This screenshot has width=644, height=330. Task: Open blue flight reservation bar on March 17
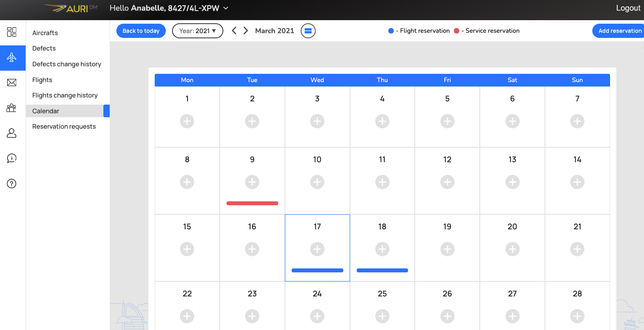click(317, 270)
